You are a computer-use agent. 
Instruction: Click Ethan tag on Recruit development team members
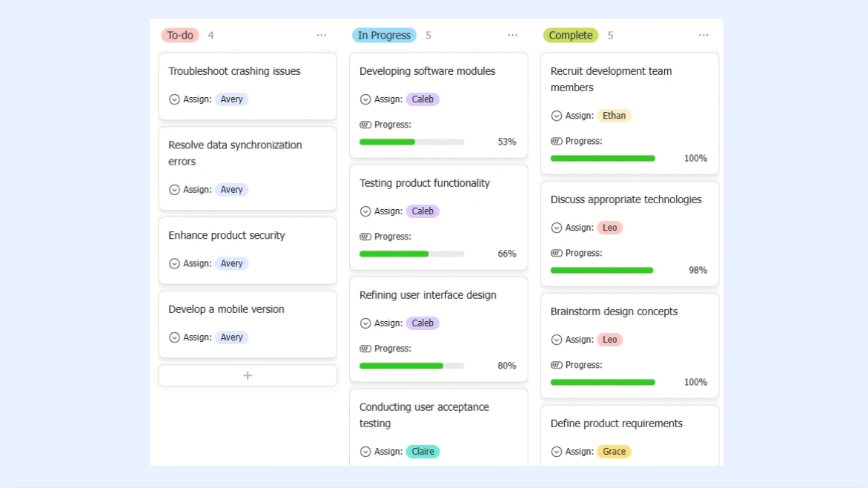614,116
